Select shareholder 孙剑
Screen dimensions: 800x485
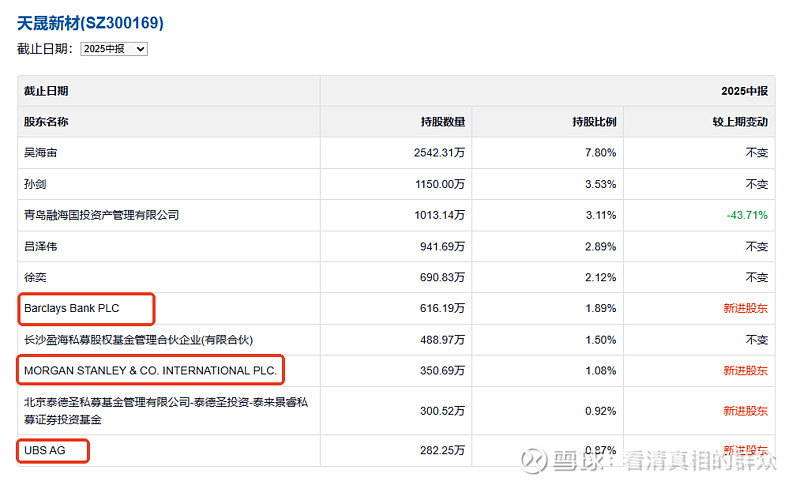35,184
